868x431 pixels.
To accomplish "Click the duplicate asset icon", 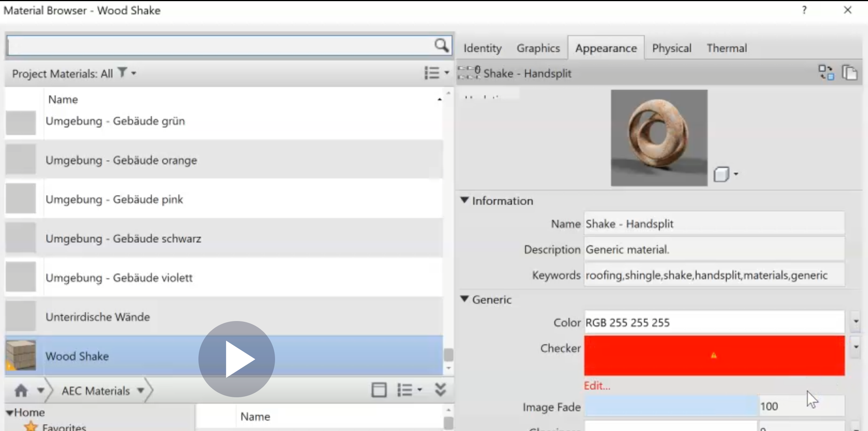I will pos(849,72).
